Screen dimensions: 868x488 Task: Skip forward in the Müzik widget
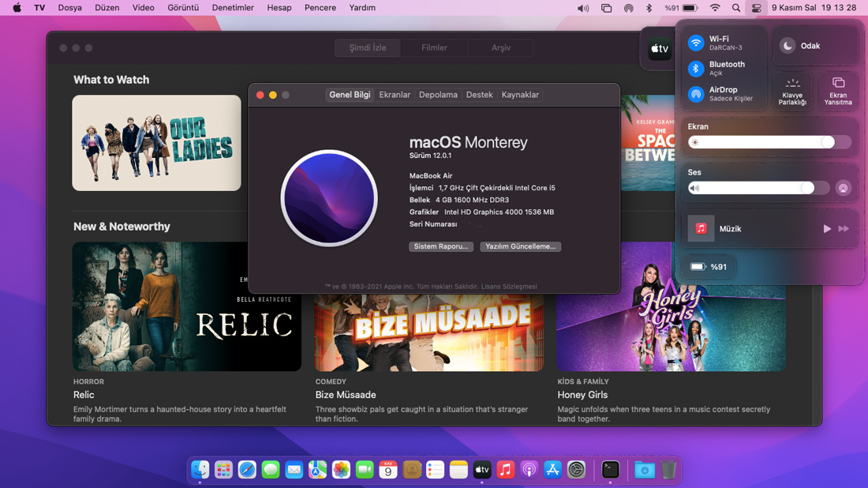844,229
